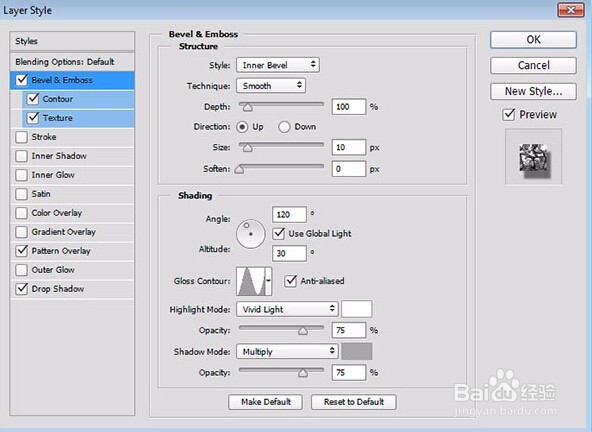
Task: Click the Size slider handle
Action: pos(248,148)
